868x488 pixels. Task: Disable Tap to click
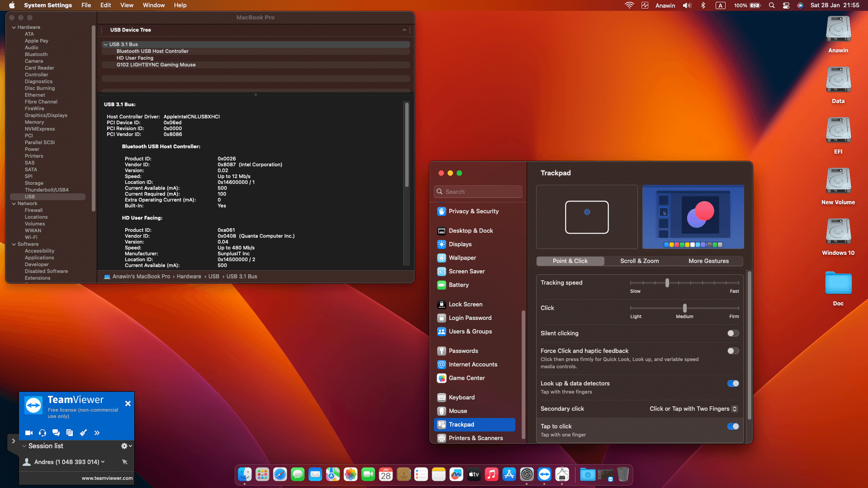tap(732, 426)
